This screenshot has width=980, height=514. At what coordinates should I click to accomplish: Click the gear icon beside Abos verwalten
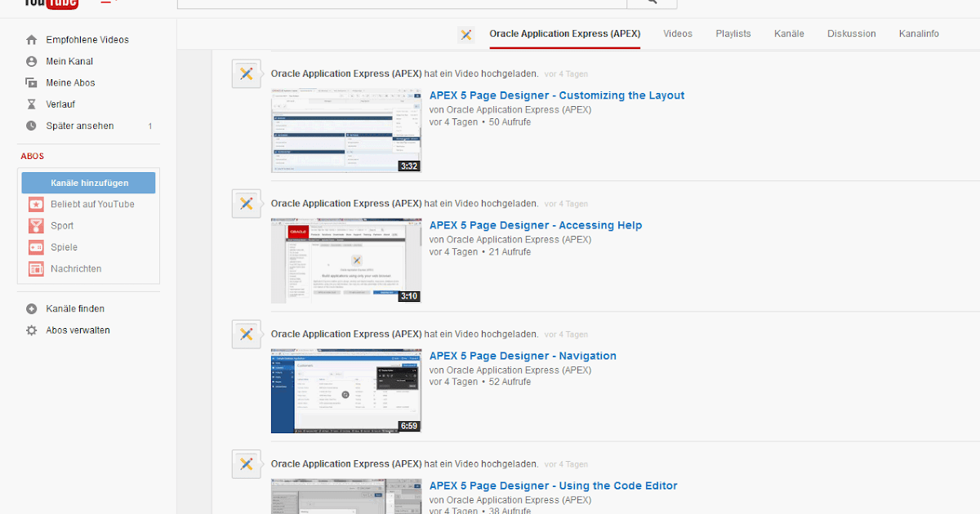[32, 330]
